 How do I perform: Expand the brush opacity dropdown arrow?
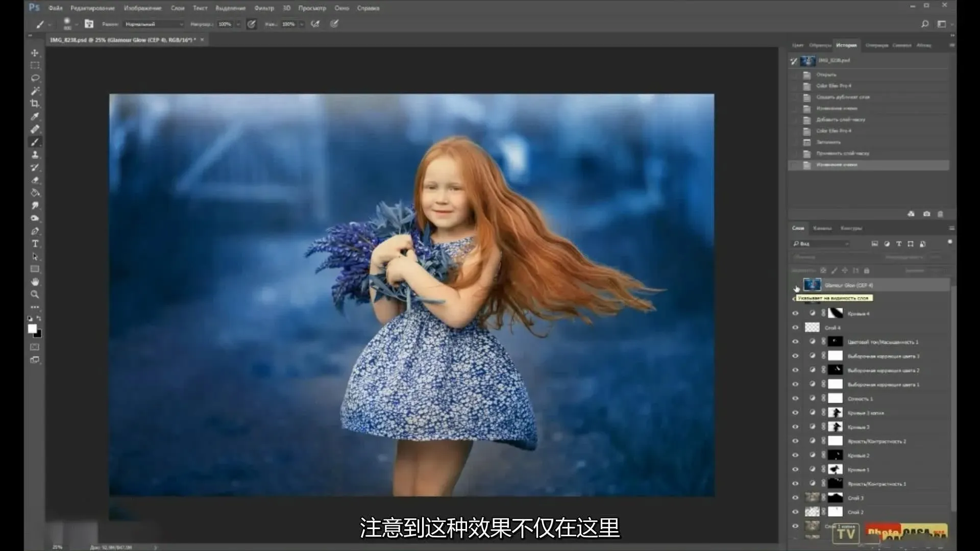tap(238, 24)
